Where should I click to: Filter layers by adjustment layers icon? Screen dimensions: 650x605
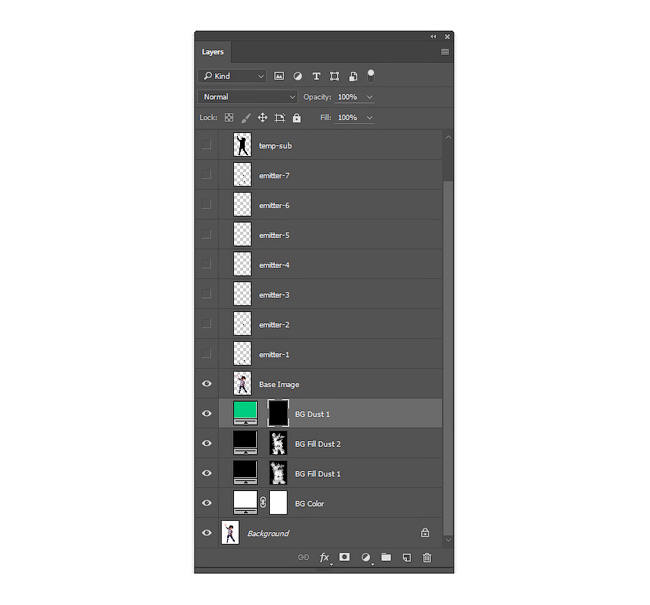pos(298,76)
